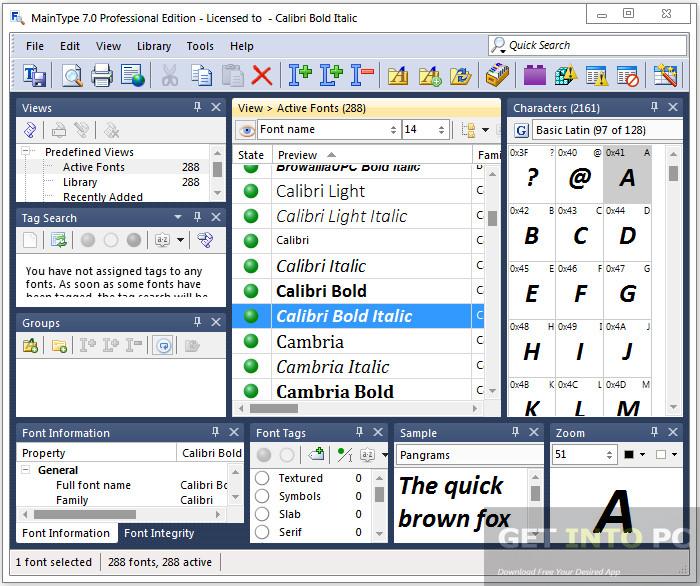
Task: Open the Tools menu
Action: (200, 46)
